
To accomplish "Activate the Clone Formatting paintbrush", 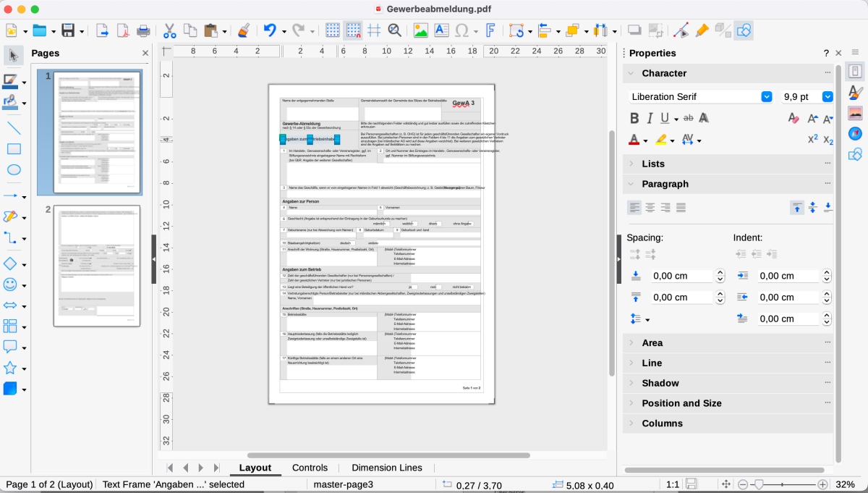I will (243, 30).
